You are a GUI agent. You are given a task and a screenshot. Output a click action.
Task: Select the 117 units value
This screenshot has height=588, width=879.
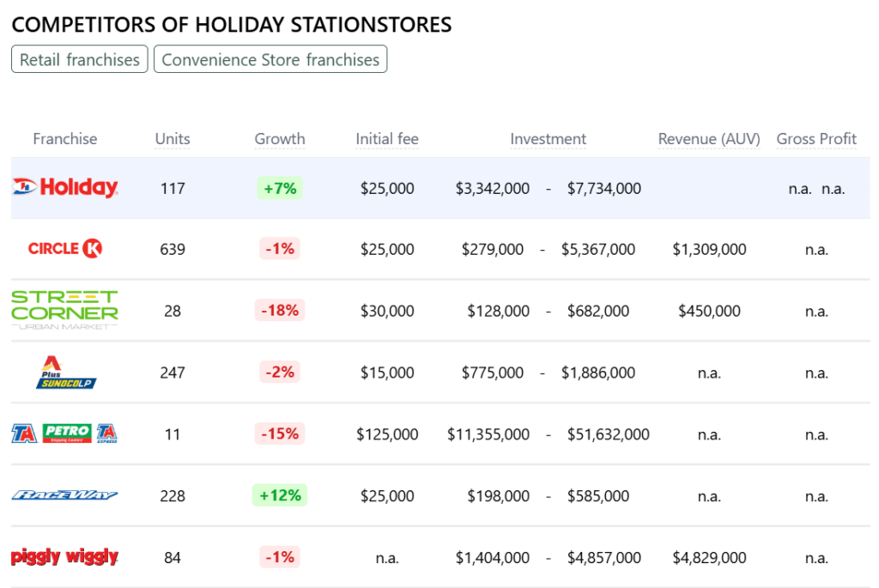point(173,188)
